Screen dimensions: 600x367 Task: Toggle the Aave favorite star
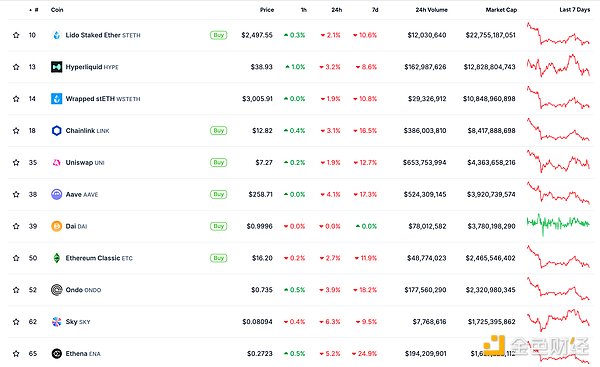(x=16, y=194)
